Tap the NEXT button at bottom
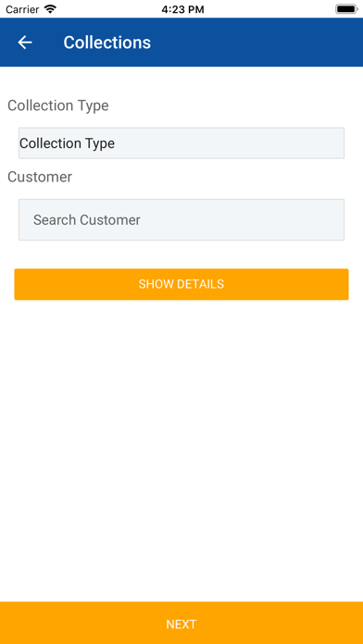 [x=181, y=623]
